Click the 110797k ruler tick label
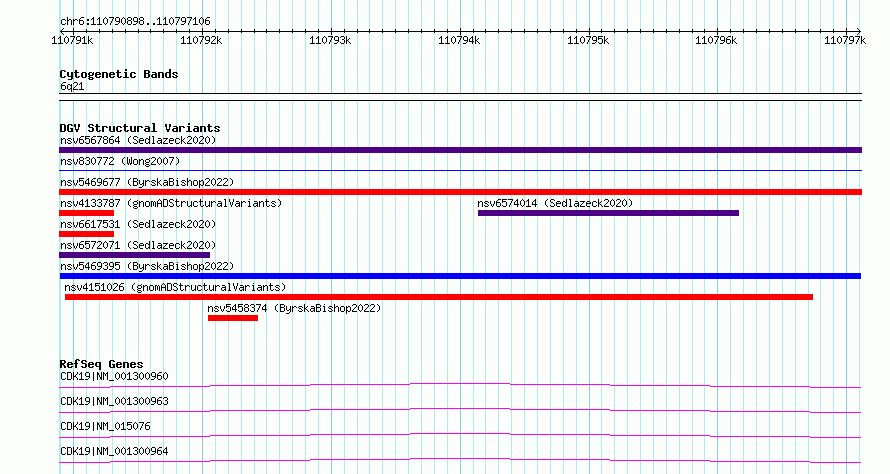The width and height of the screenshot is (890, 474). [x=845, y=40]
